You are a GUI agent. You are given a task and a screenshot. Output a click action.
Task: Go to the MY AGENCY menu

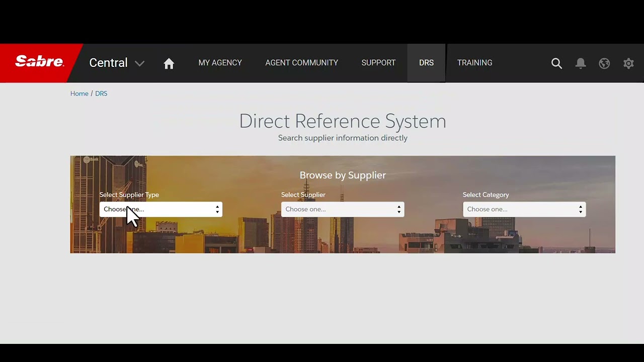[x=220, y=63]
